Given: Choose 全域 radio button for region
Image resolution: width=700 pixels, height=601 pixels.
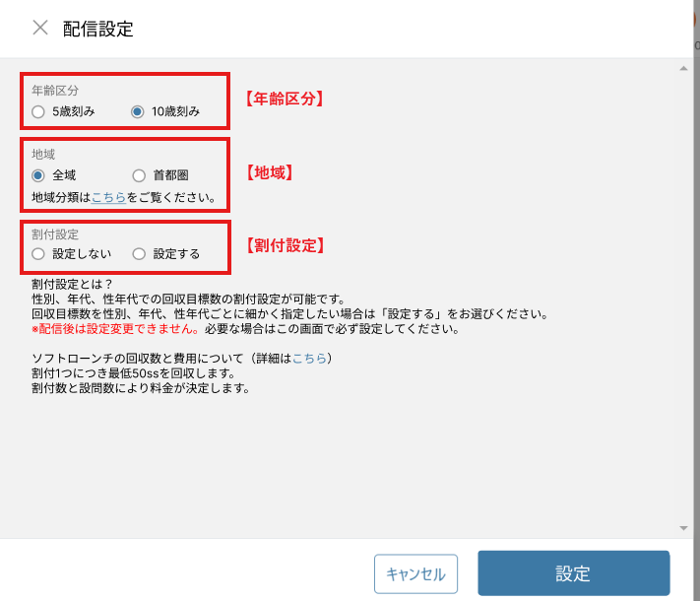Looking at the screenshot, I should 38,175.
